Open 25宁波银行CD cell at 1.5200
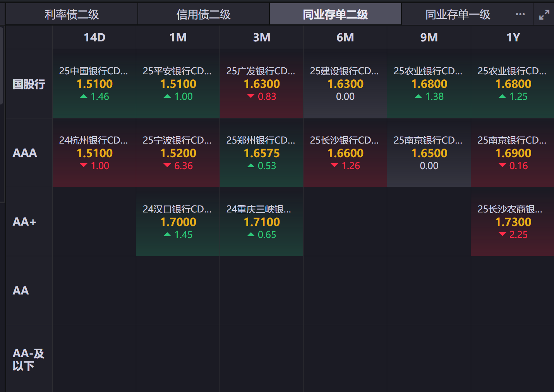554x392 pixels. (x=178, y=153)
